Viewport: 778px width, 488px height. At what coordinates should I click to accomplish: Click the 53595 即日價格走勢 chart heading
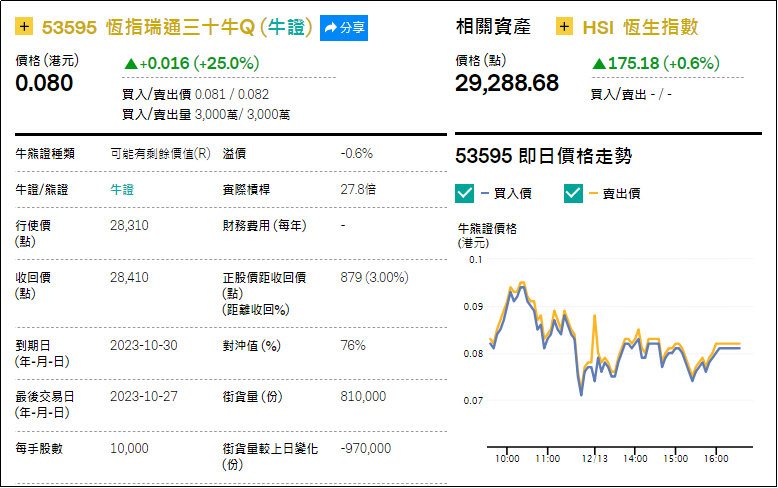pyautogui.click(x=544, y=156)
